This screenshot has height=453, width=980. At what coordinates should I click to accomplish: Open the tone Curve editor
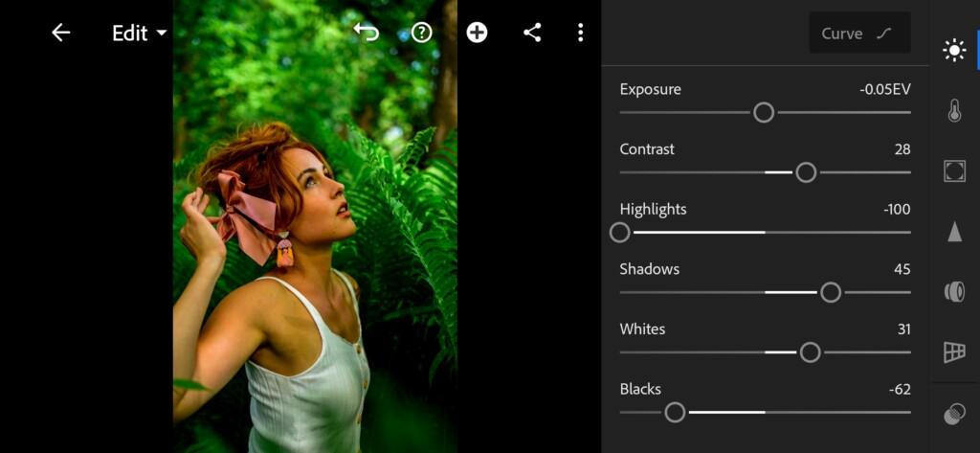[x=859, y=34]
